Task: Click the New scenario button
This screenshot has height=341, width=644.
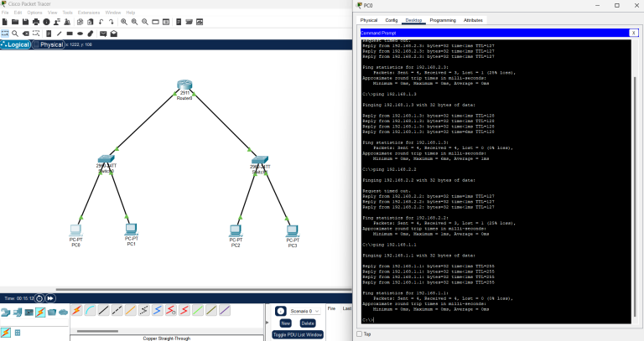Action: click(285, 323)
